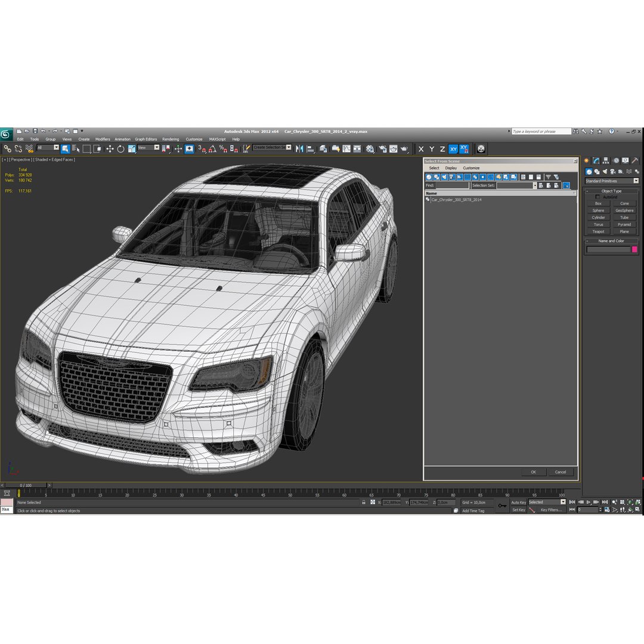Restrict to Y axis constraint
This screenshot has height=644, width=644.
click(432, 149)
